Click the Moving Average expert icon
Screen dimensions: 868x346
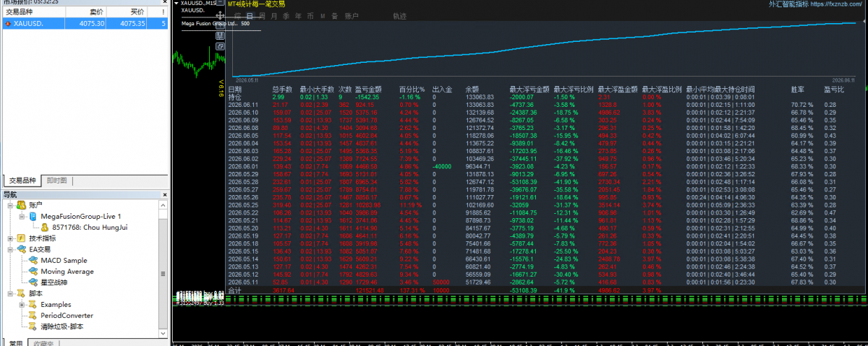(33, 272)
